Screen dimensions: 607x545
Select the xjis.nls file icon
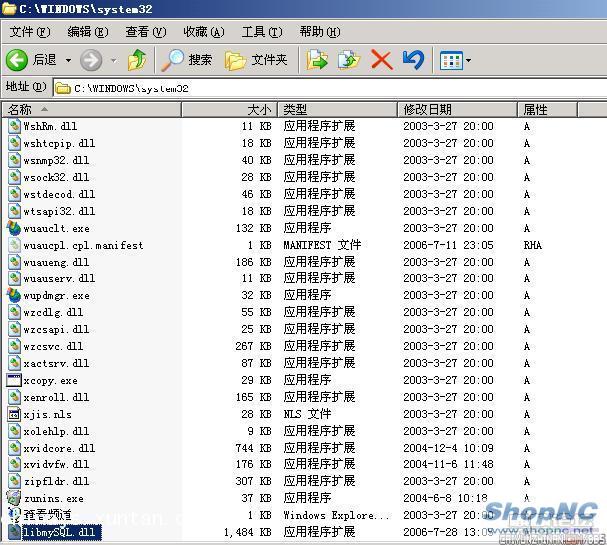pyautogui.click(x=14, y=415)
